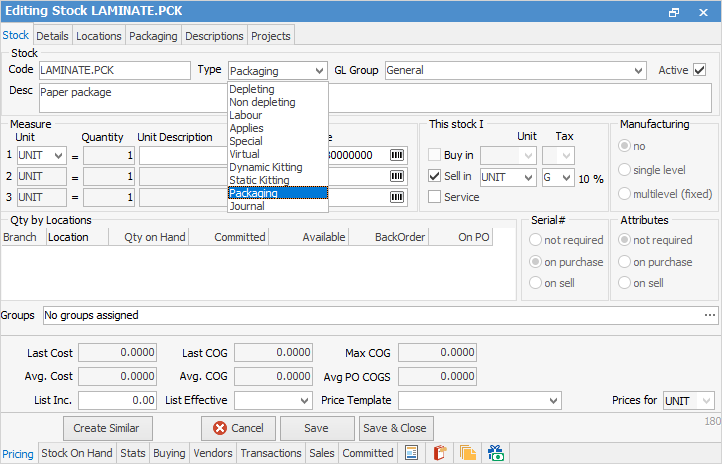The image size is (722, 464).
Task: Open the Stats bottom tab
Action: [133, 453]
